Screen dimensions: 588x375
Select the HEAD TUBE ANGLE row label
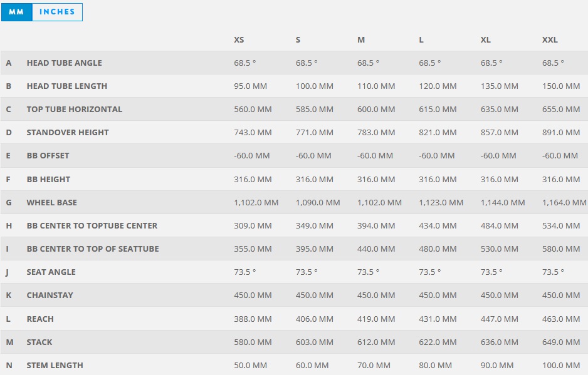click(64, 63)
